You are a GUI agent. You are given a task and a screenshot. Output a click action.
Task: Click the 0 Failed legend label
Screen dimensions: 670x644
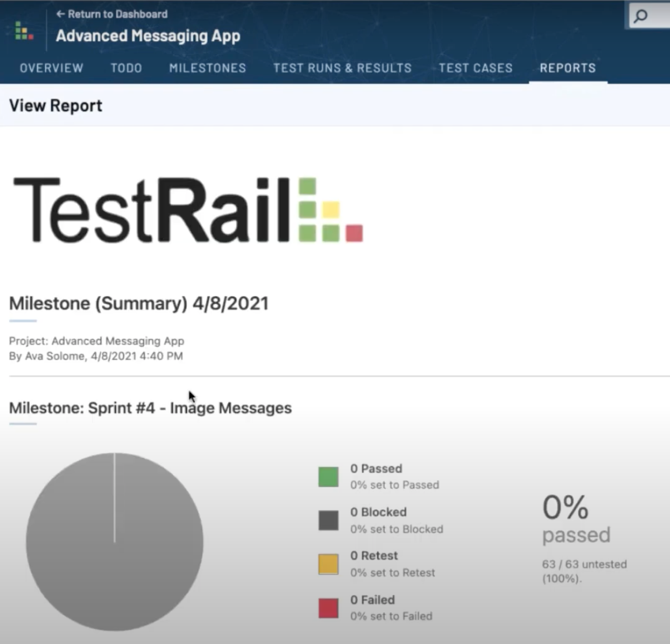pyautogui.click(x=372, y=600)
